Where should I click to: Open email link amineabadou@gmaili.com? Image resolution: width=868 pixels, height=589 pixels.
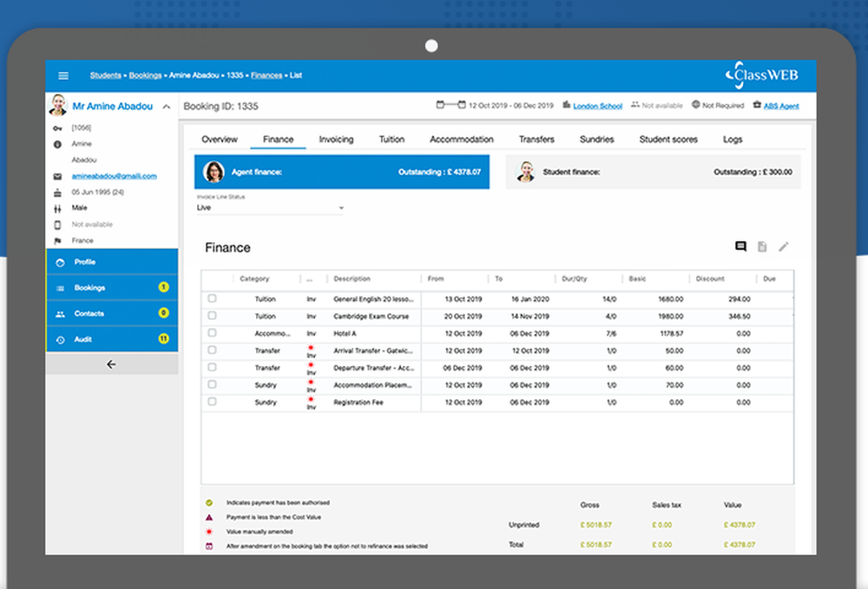tap(114, 176)
